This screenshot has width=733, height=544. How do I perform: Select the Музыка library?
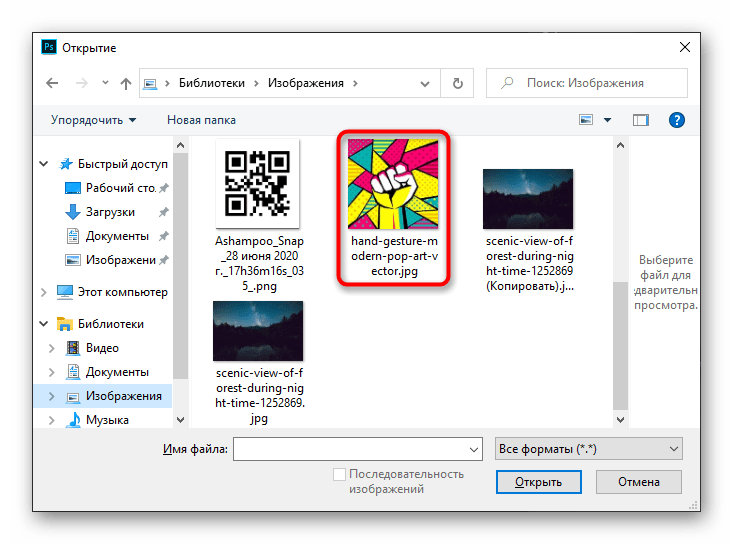[x=107, y=420]
